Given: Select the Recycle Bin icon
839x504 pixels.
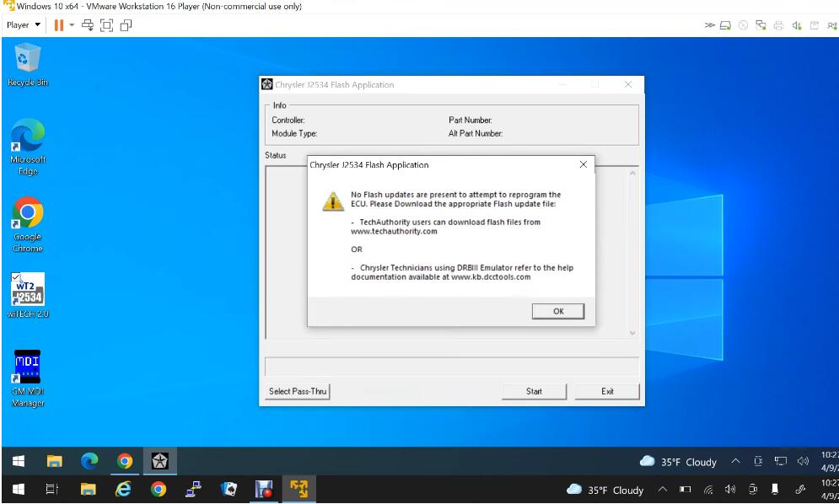Looking at the screenshot, I should click(28, 65).
